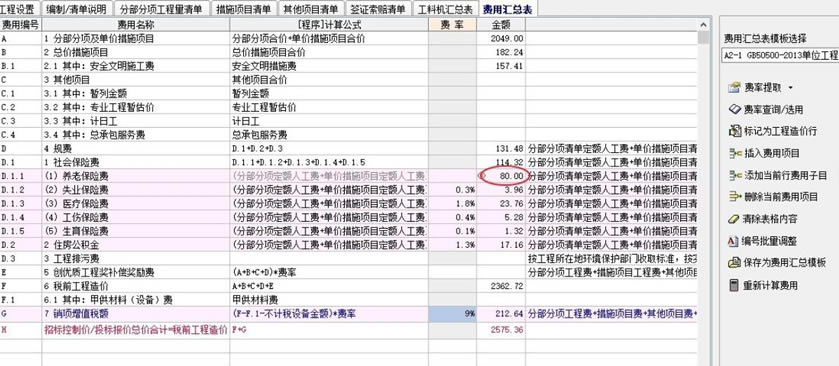Select the 2362.72 amount cell

501,286
